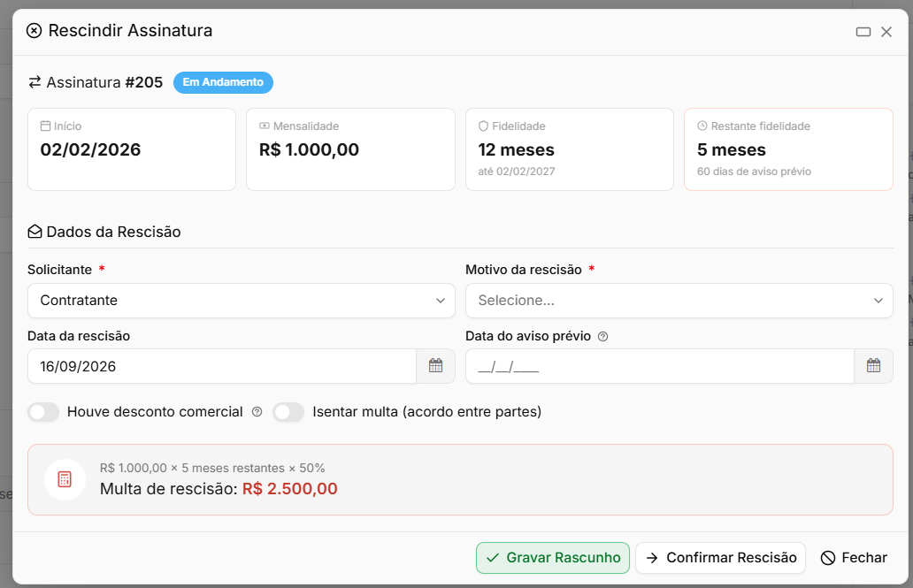The width and height of the screenshot is (913, 588).
Task: Toggle Isentar multa (acordo entre partes)
Action: (288, 412)
